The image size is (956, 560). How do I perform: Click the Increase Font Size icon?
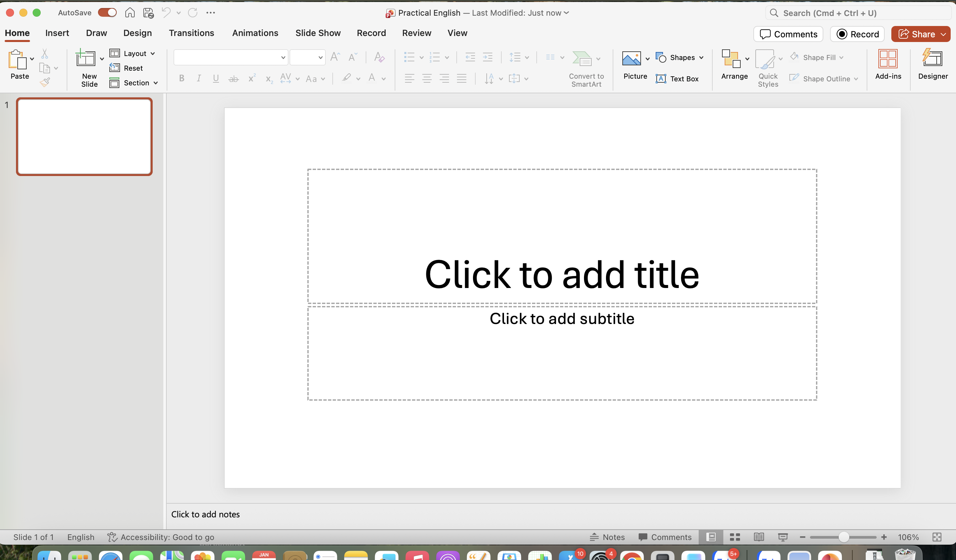(335, 57)
